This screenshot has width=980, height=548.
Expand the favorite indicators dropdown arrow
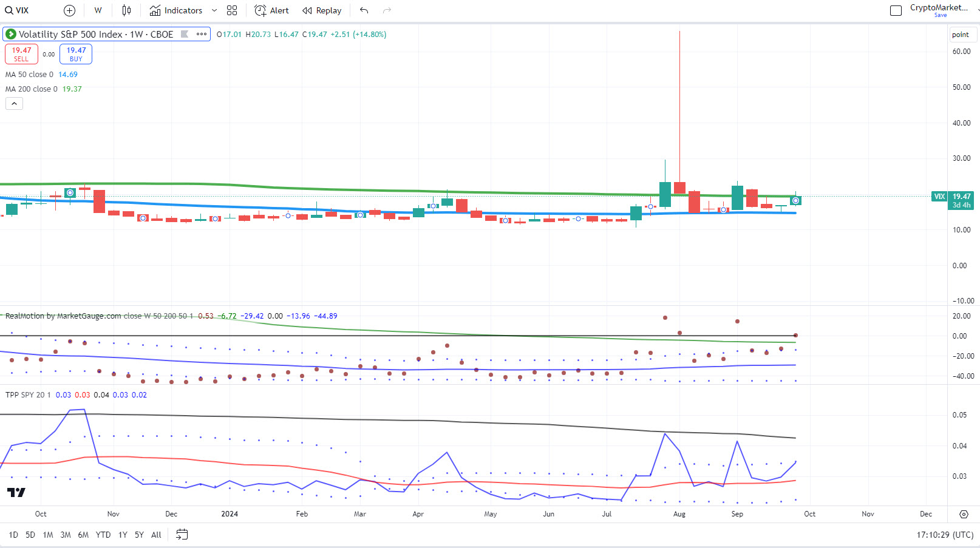tap(214, 10)
